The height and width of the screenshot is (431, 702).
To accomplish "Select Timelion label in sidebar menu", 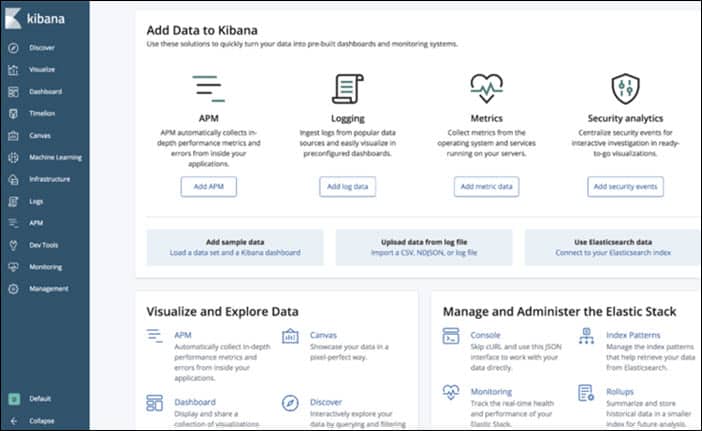I will [x=42, y=114].
